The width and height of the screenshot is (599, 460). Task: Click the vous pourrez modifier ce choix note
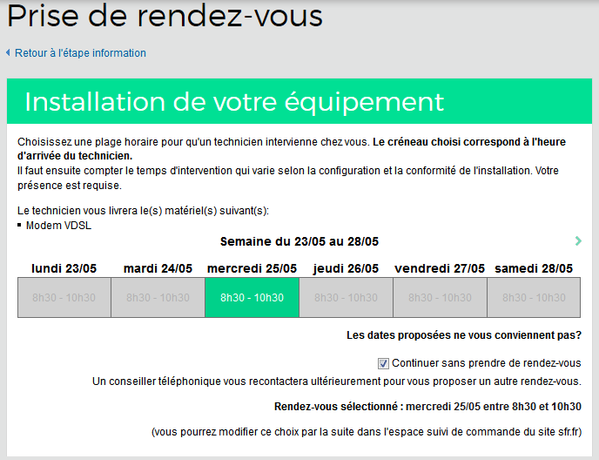coord(366,432)
